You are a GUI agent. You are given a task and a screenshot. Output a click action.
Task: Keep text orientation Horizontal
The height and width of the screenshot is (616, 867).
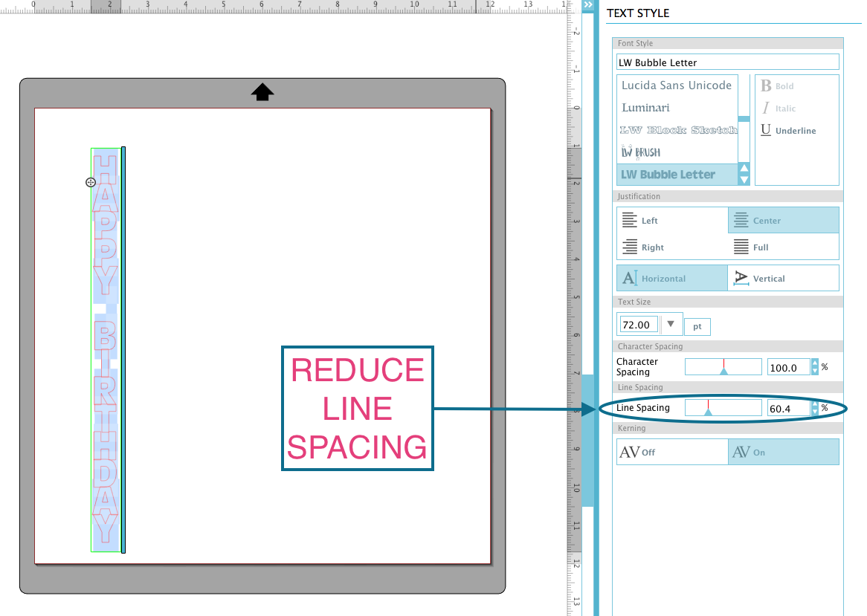coord(671,277)
